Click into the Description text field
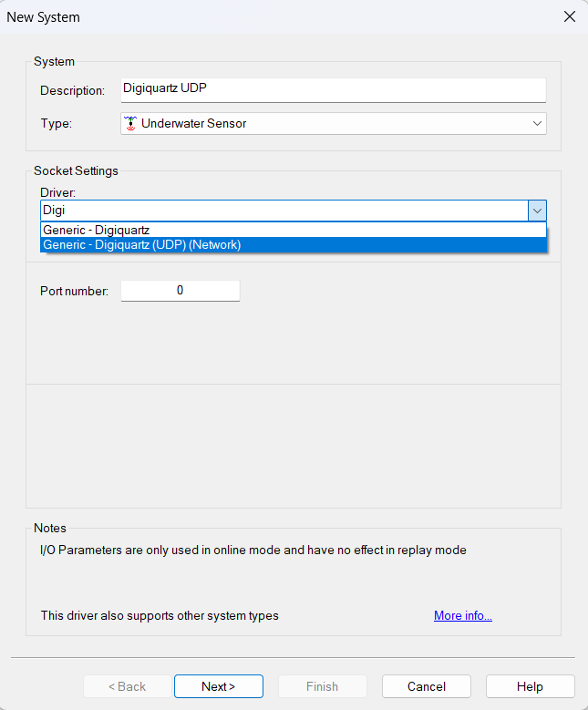This screenshot has width=588, height=710. pos(333,89)
